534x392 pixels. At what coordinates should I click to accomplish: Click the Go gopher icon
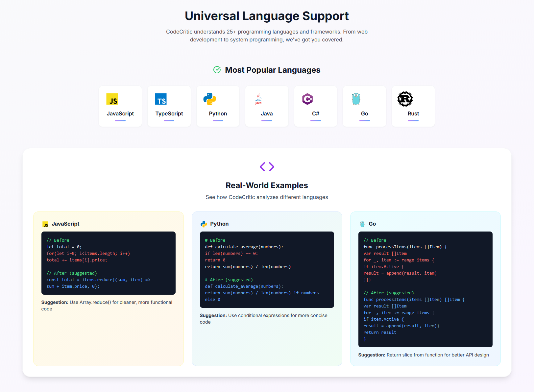(x=356, y=99)
